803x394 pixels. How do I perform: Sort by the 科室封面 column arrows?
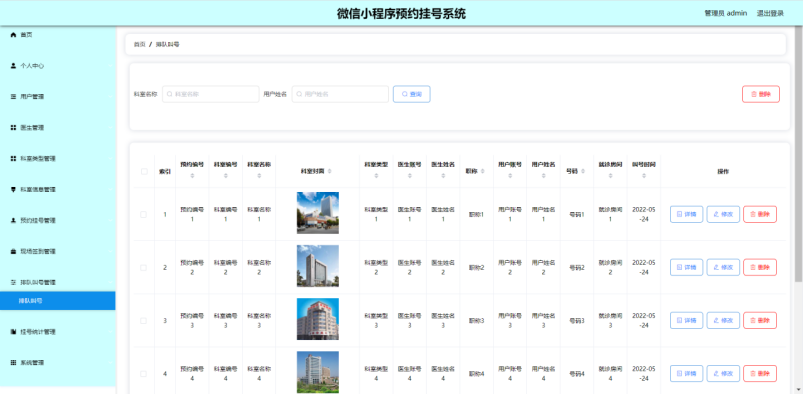pyautogui.click(x=329, y=171)
